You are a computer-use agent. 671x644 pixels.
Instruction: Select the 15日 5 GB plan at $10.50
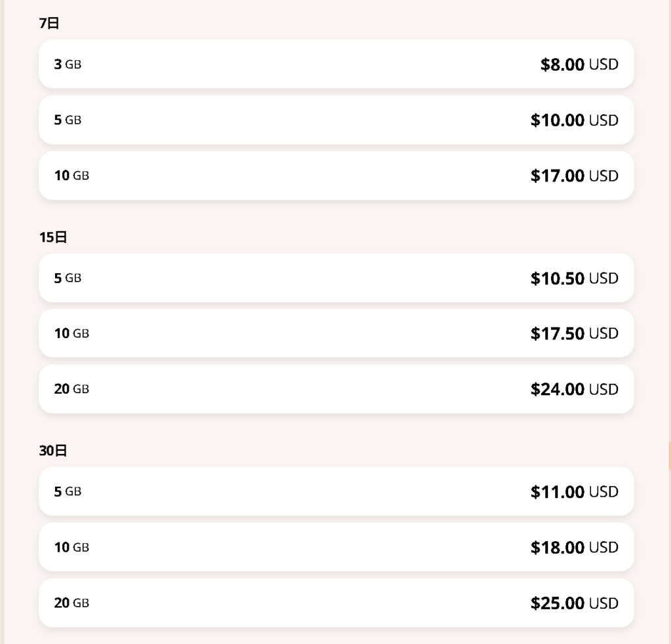(336, 278)
